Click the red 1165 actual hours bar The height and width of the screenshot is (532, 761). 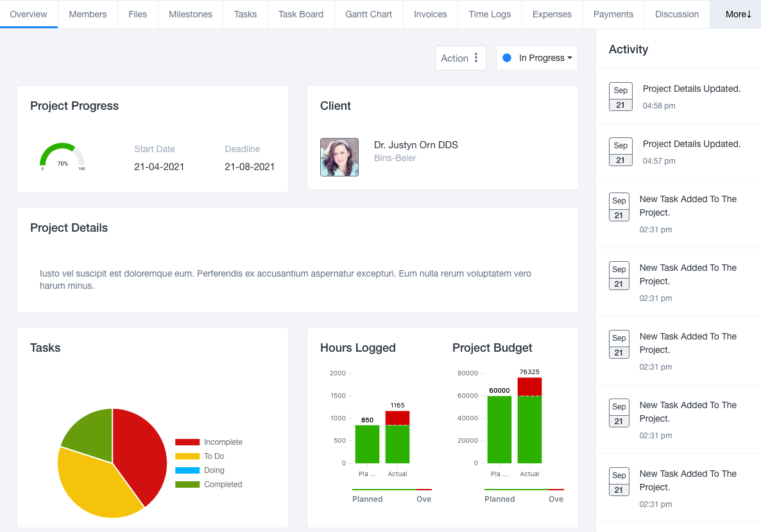click(x=397, y=418)
